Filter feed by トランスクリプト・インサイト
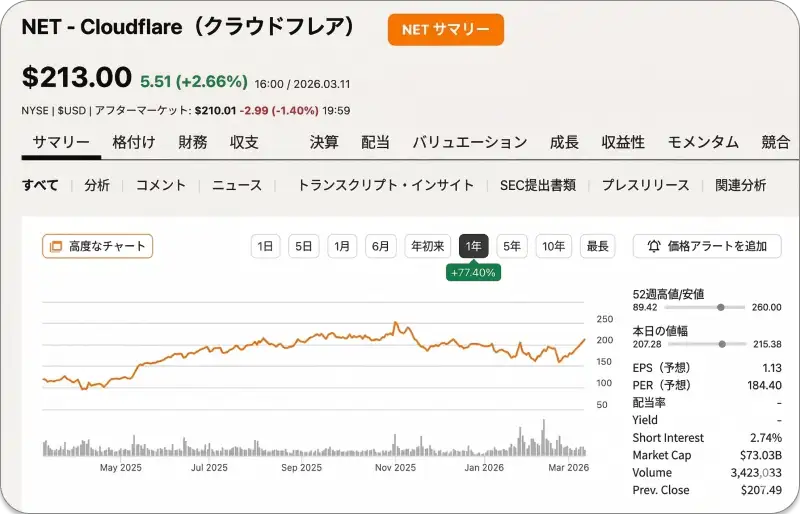Viewport: 800px width, 514px height. (x=385, y=185)
